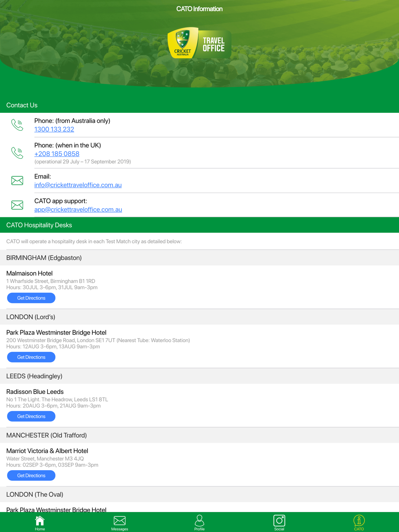
Task: Select address No 1 The Light, The Headrow
Action: tap(57, 400)
